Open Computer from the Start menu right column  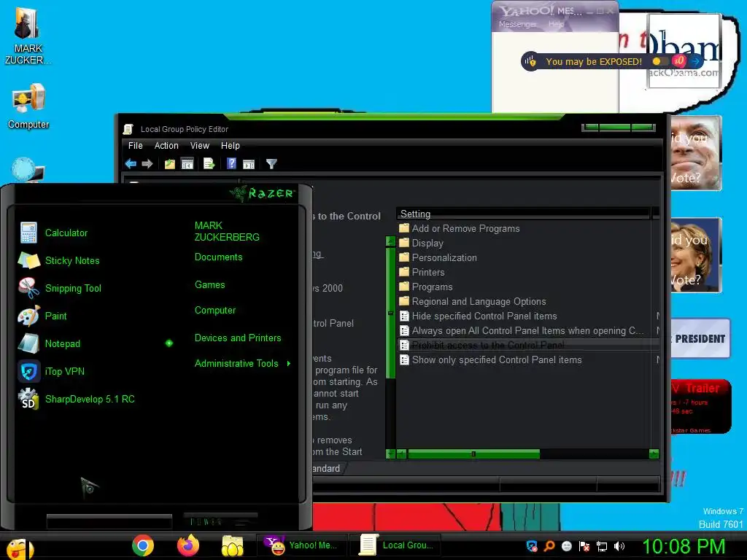click(215, 311)
